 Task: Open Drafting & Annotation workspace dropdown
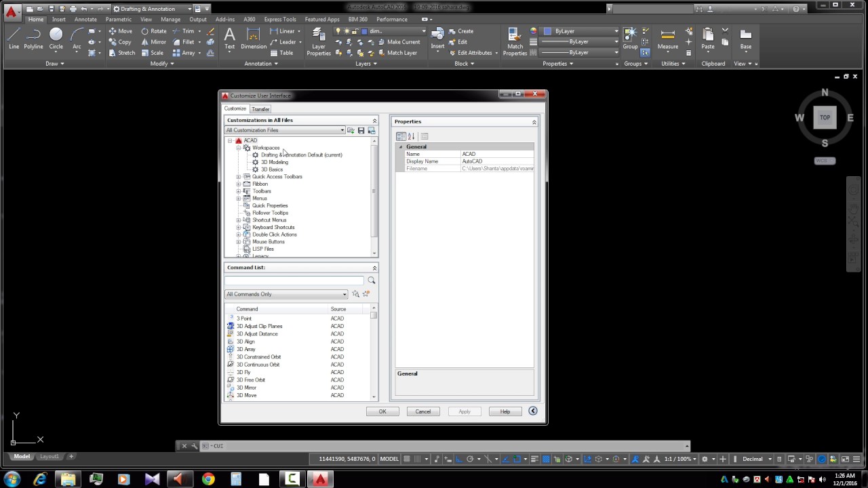151,9
